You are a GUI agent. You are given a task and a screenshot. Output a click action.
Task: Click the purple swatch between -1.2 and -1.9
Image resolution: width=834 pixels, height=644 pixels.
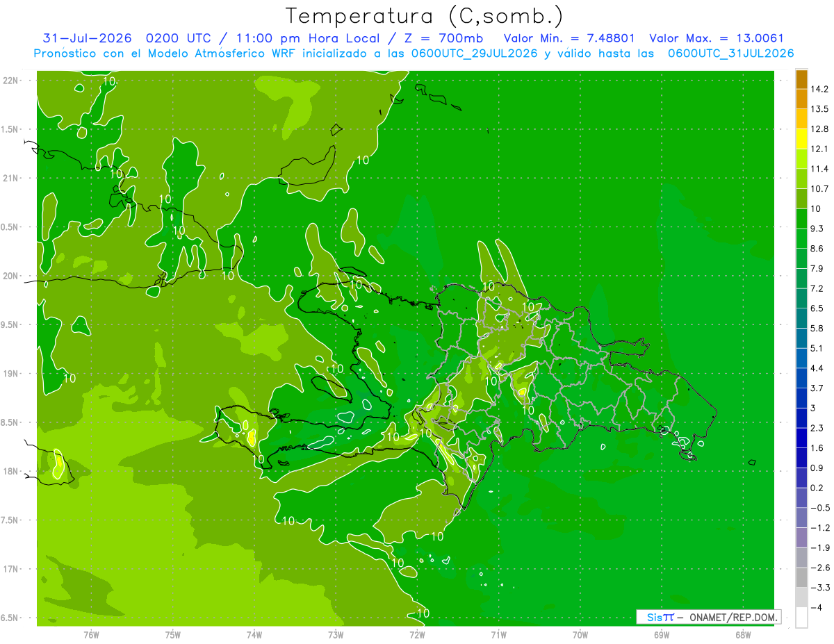click(801, 538)
